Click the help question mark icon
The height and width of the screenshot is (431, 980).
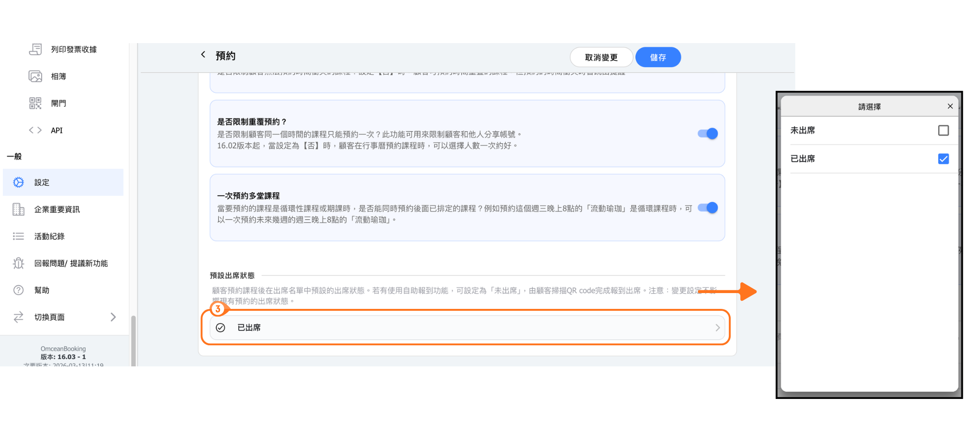19,290
